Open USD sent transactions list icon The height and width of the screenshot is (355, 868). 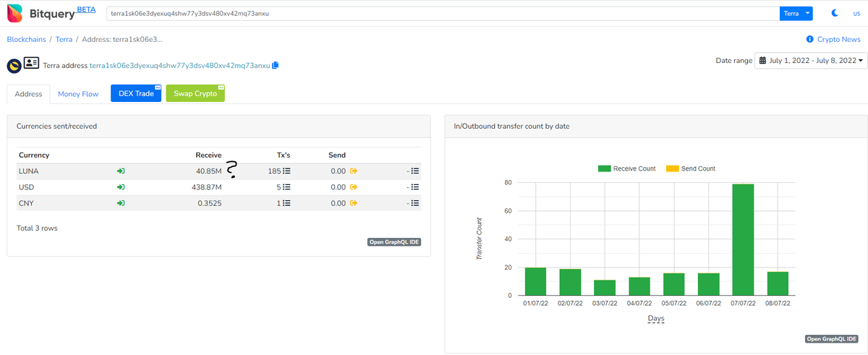pyautogui.click(x=415, y=187)
